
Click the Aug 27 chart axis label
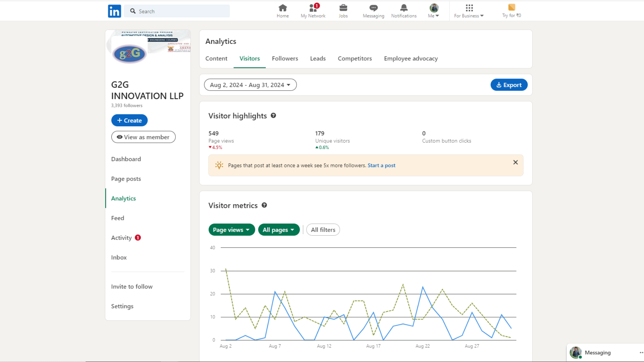(472, 346)
